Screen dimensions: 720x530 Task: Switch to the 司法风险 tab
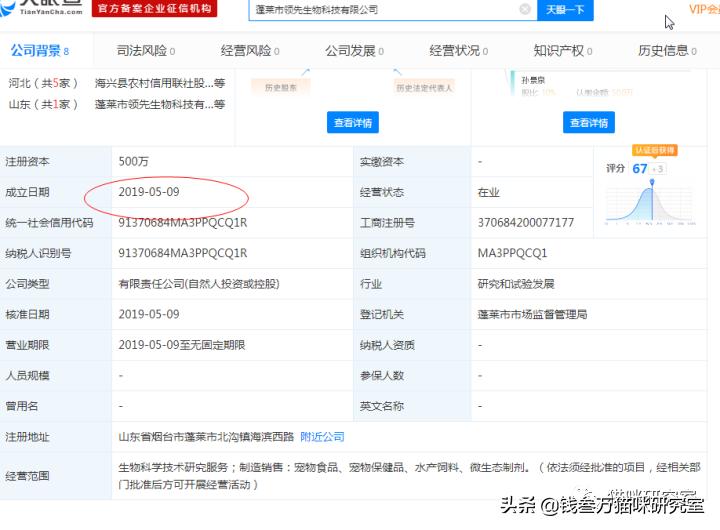(x=146, y=51)
